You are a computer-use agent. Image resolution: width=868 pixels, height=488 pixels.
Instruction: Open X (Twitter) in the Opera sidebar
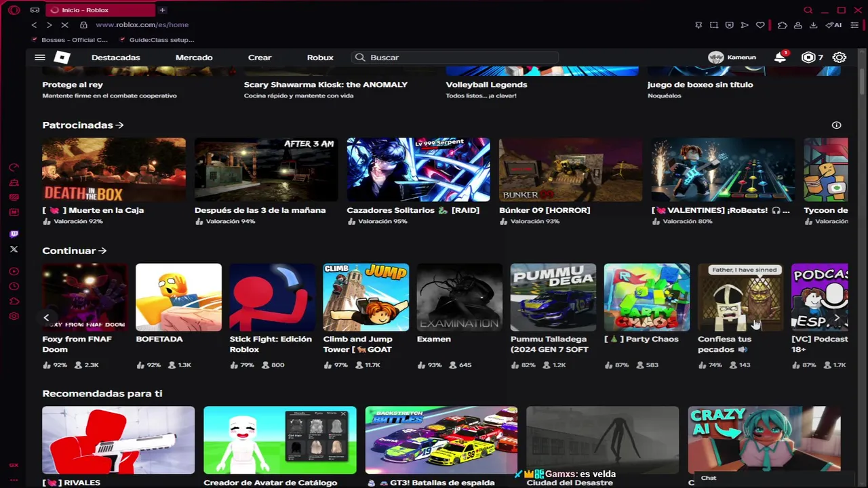pyautogui.click(x=14, y=249)
